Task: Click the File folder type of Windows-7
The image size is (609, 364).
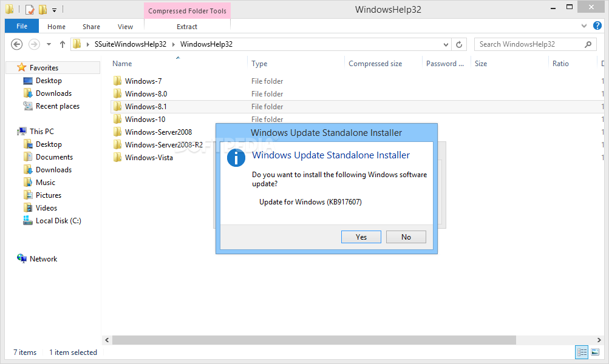Action: (x=267, y=81)
